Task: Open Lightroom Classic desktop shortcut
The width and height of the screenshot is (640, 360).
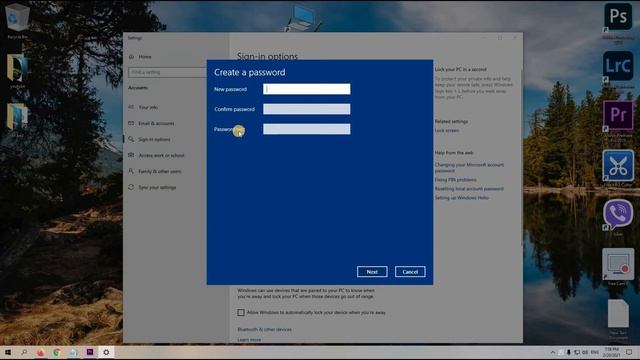Action: pos(618,66)
